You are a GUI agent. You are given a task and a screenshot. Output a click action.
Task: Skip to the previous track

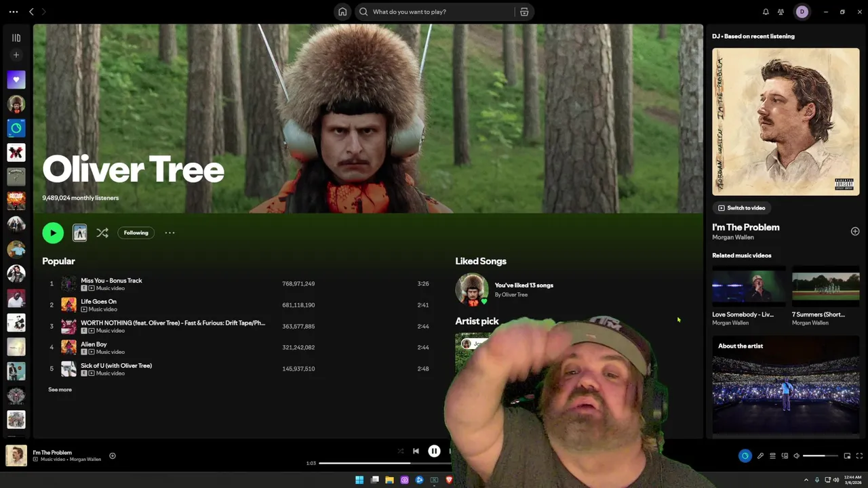pyautogui.click(x=416, y=451)
